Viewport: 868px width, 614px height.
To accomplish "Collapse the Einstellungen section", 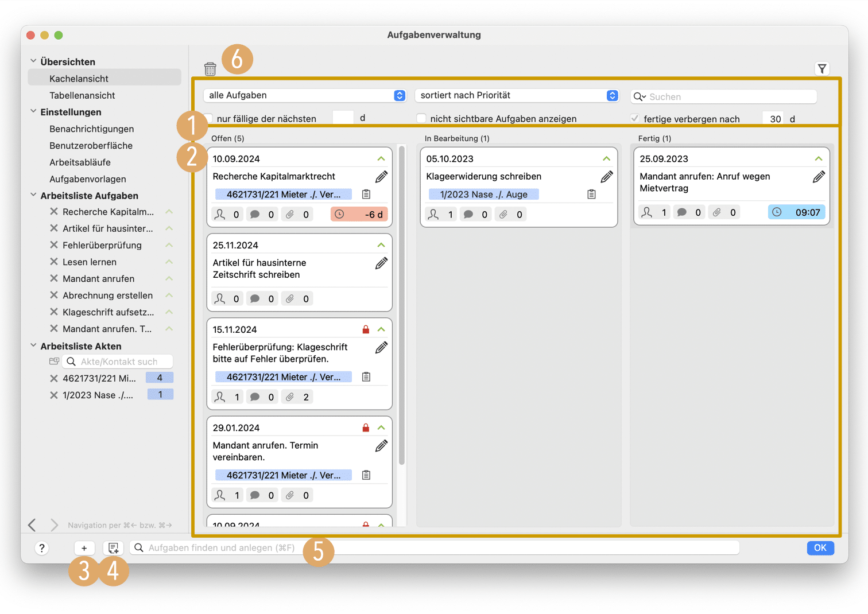I will [x=33, y=111].
